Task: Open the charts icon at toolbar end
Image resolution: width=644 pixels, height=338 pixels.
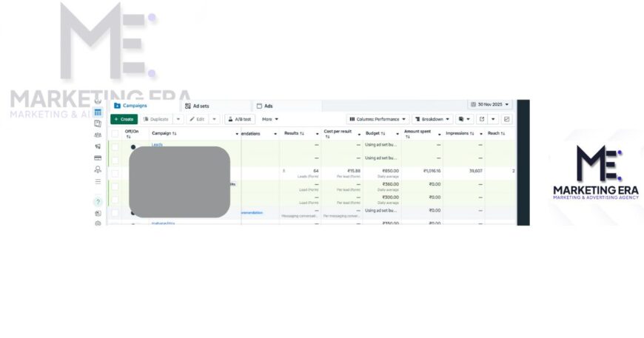Action: coord(507,119)
